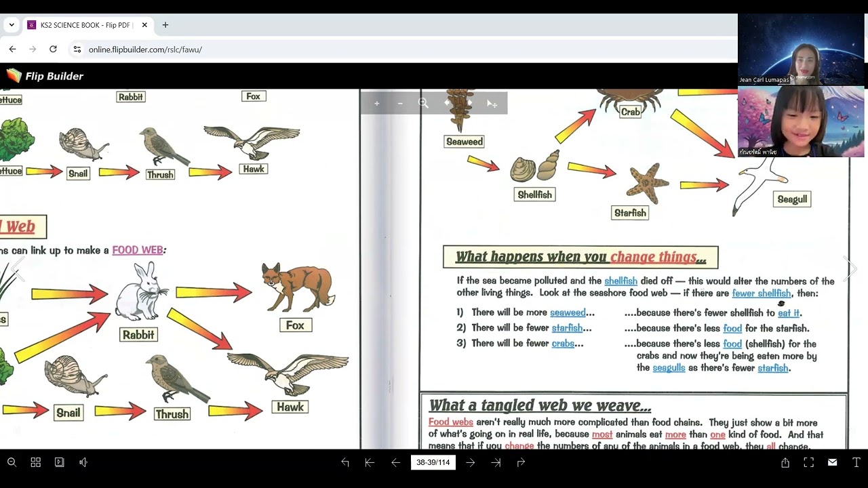Go back using the curved left arrow
Screen dimensions: 868x488
tap(345, 462)
